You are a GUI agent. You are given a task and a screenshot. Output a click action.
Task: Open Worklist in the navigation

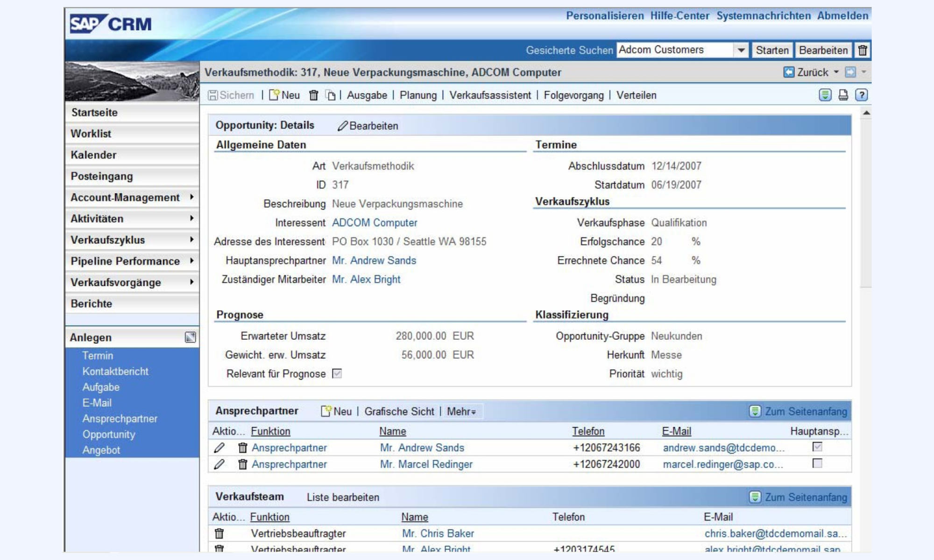click(x=132, y=134)
